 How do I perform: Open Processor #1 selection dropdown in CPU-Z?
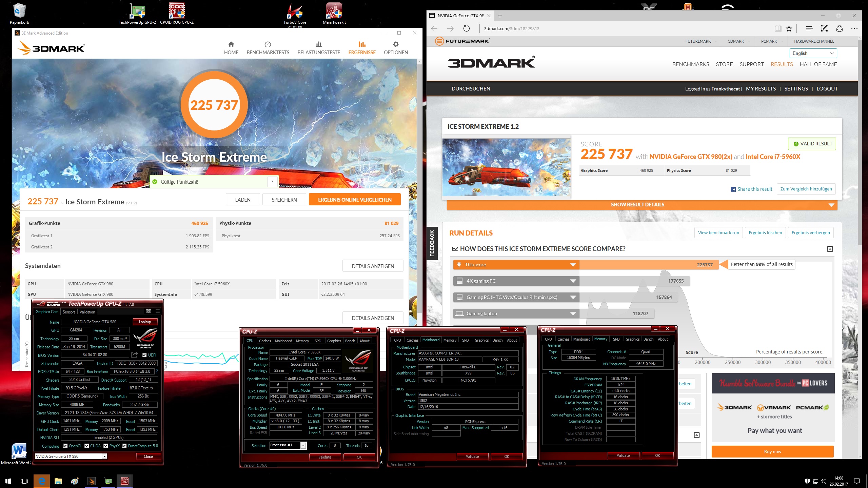coord(303,445)
